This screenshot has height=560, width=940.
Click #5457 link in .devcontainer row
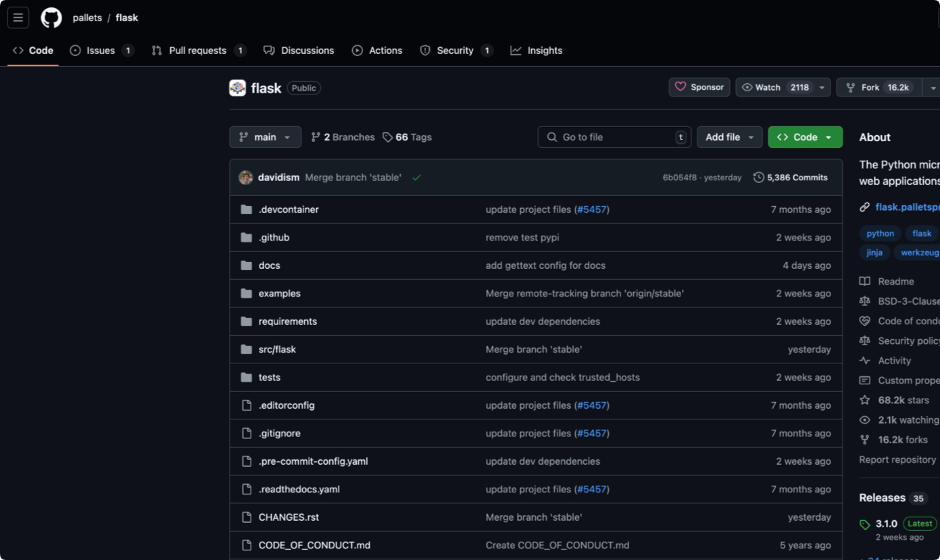[591, 209]
